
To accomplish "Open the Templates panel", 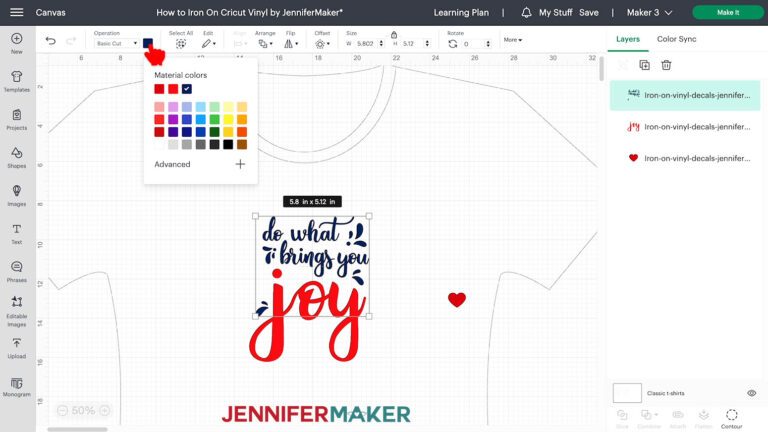I will [x=17, y=81].
